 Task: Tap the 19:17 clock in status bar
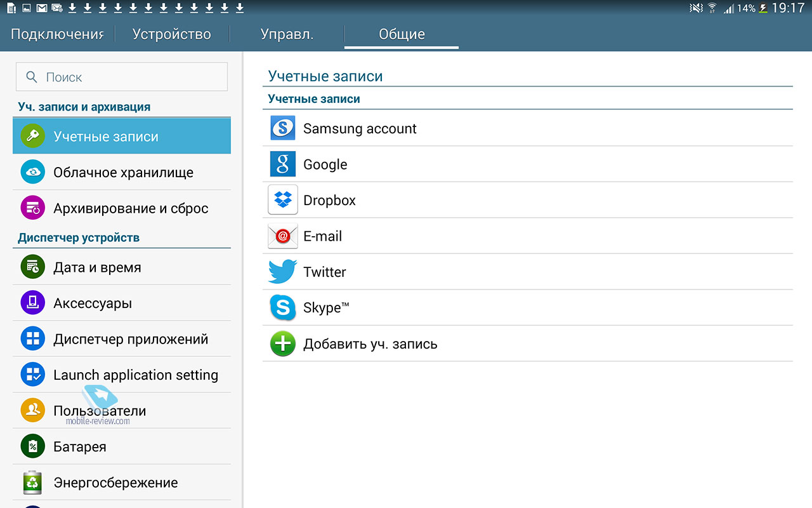pyautogui.click(x=789, y=8)
